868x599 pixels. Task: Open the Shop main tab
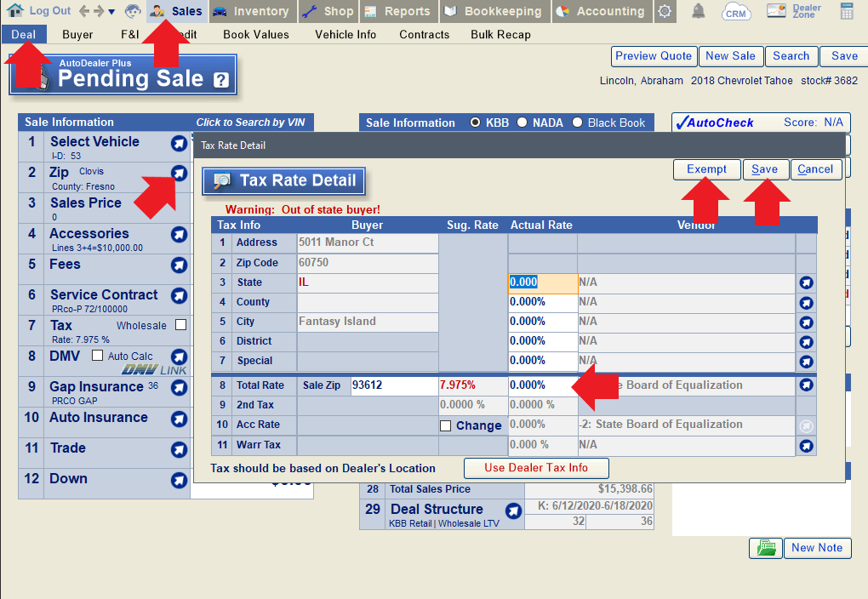click(x=328, y=11)
